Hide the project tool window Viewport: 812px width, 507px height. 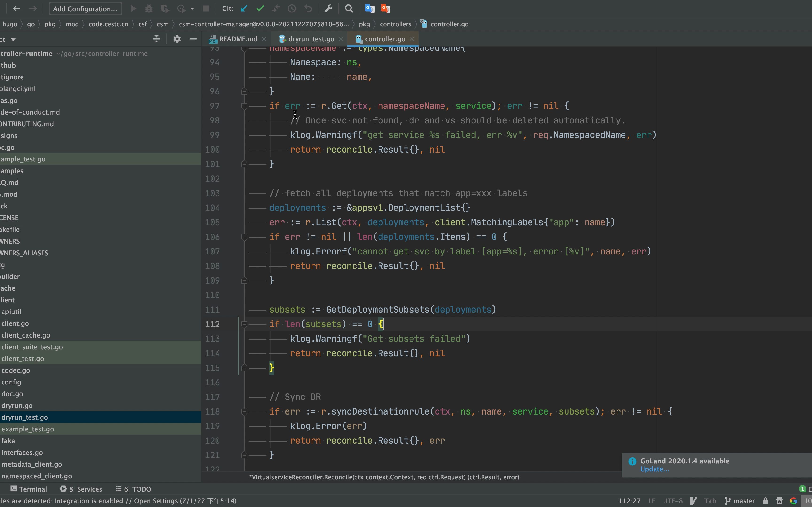pyautogui.click(x=193, y=39)
